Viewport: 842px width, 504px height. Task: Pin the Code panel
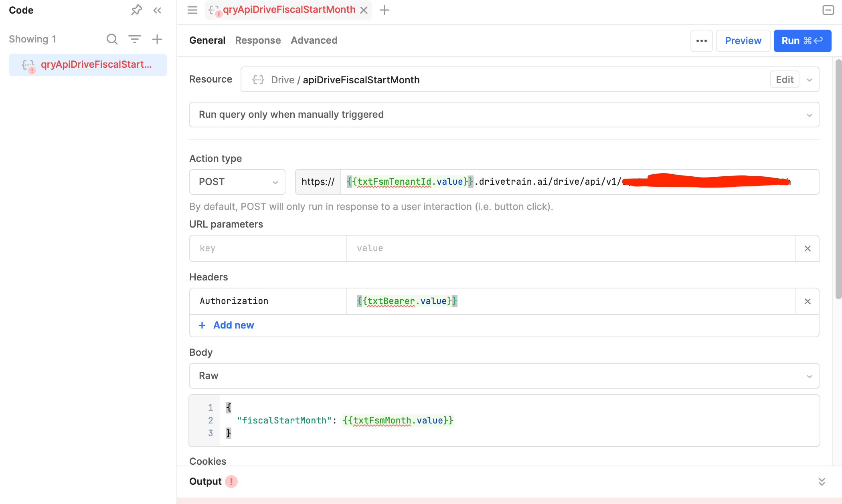(136, 10)
